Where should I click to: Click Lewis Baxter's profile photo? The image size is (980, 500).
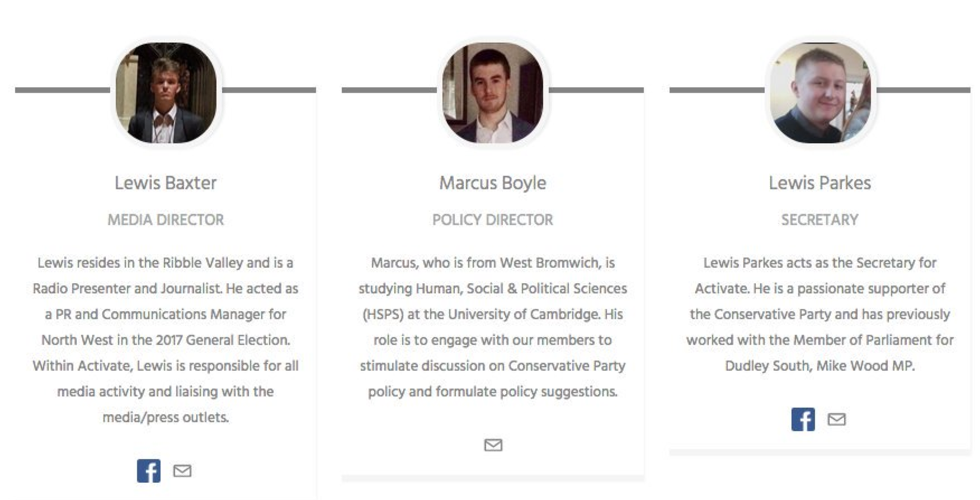[x=166, y=92]
